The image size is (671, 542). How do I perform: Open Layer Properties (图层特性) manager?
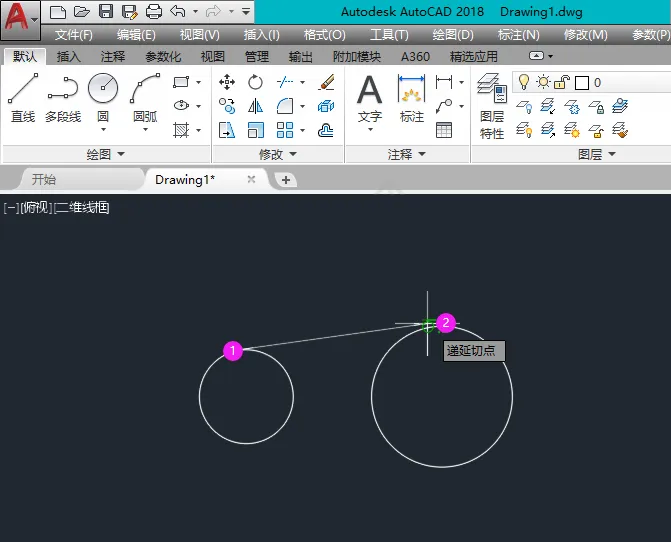492,106
